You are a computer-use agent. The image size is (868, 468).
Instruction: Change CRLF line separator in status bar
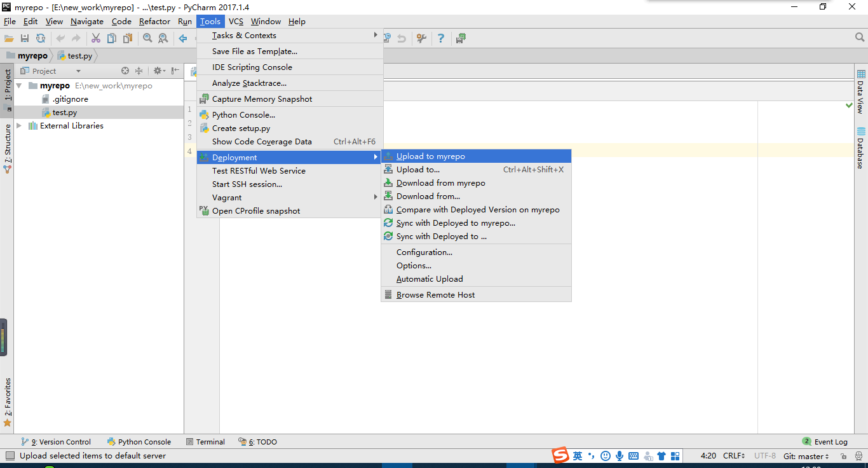point(734,456)
